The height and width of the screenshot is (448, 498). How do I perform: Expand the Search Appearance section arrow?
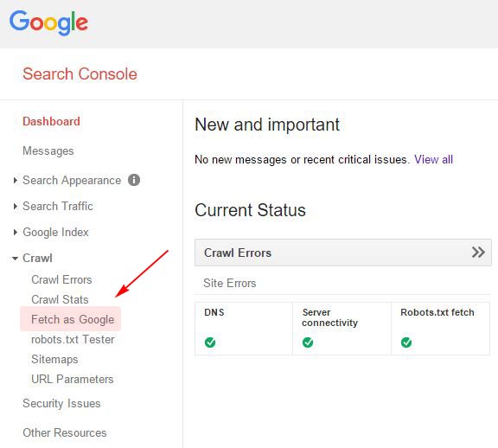15,180
